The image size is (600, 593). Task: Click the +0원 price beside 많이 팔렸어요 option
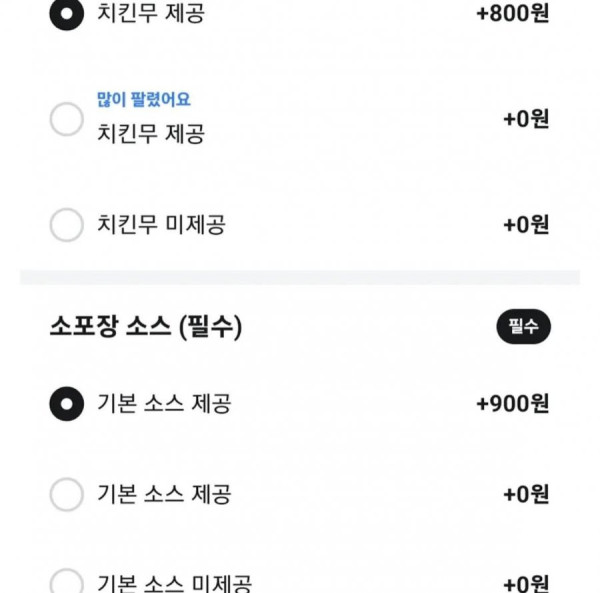527,119
